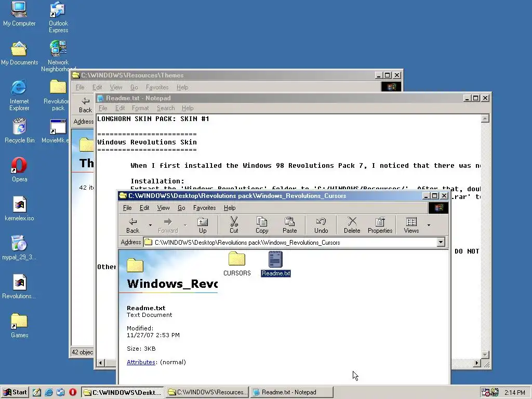Select kernelex.iso desktop file
Viewport: 532px width, 399px height.
click(19, 209)
